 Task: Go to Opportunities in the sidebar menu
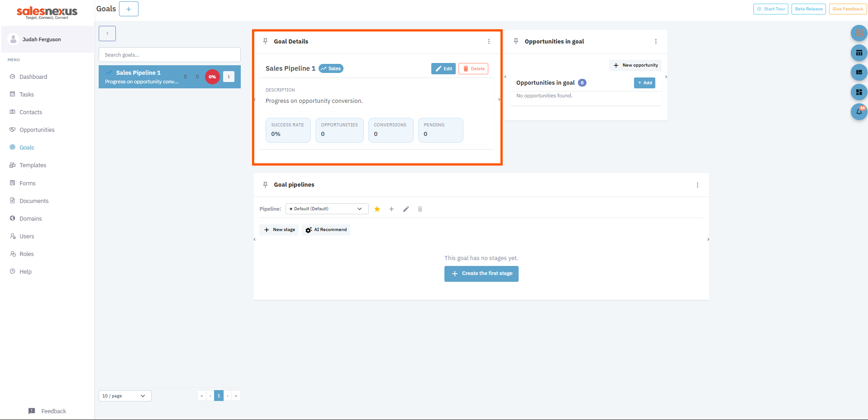coord(37,130)
